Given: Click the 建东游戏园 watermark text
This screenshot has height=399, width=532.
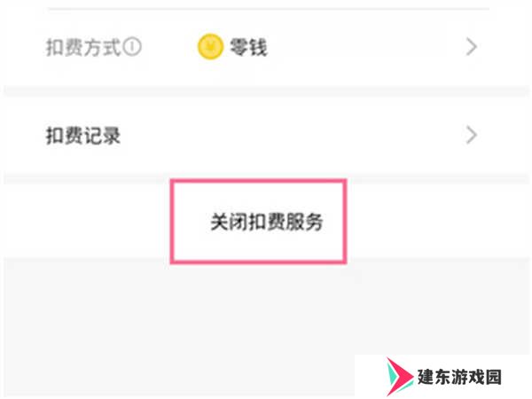Looking at the screenshot, I should click(459, 377).
